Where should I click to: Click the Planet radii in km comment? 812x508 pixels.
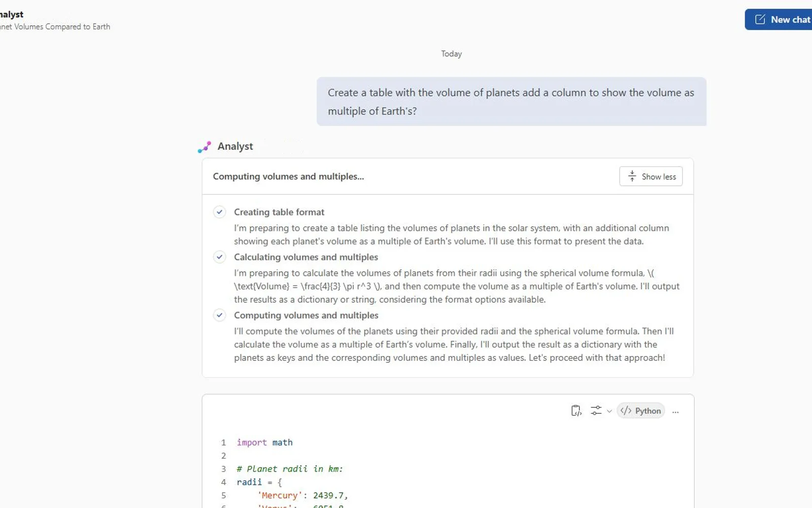290,469
